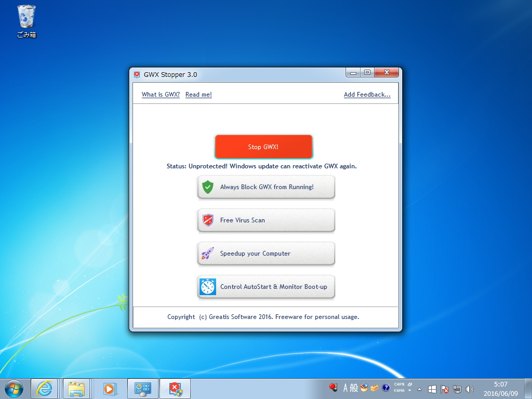This screenshot has width=532, height=399.
Task: Close the GWX Stopper window
Action: tap(387, 73)
